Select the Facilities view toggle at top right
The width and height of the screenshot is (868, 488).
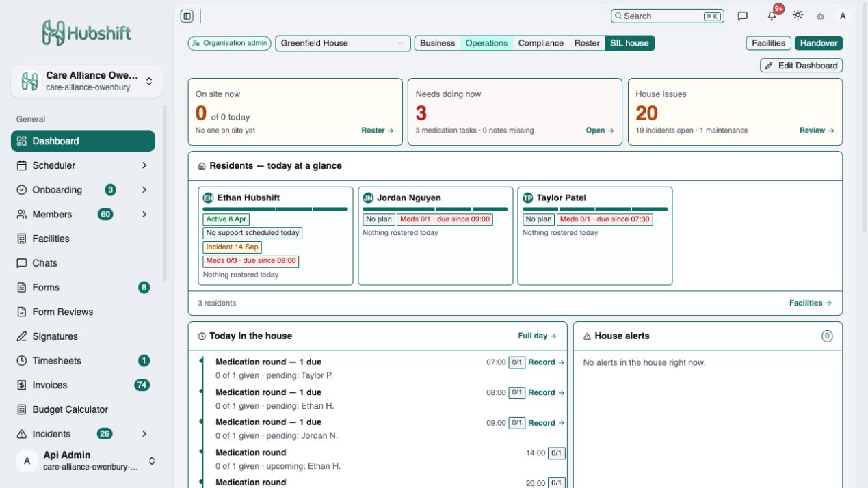(769, 43)
